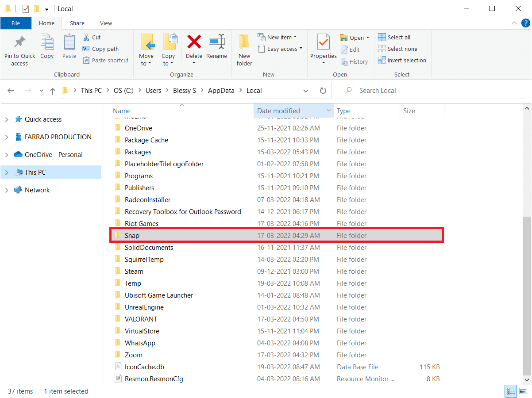This screenshot has height=398, width=532.
Task: Create a New folder from ribbon
Action: (x=244, y=49)
